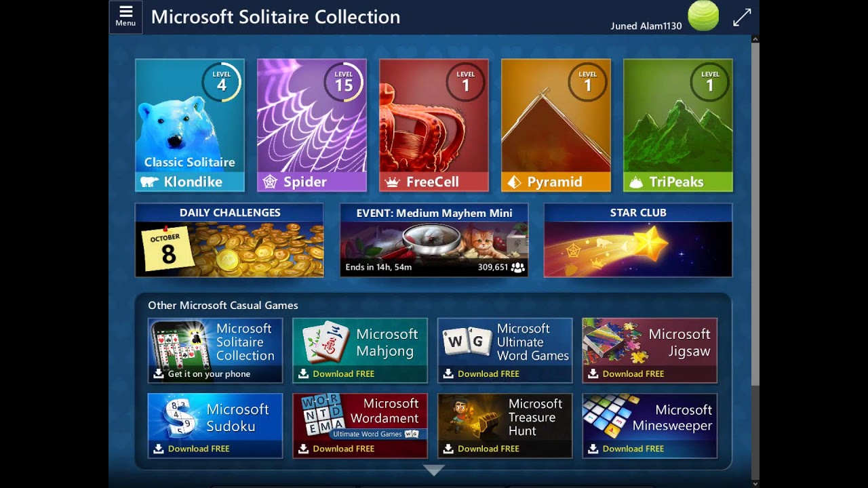Click the Juned Alam1130 username
The height and width of the screenshot is (488, 868).
646,26
